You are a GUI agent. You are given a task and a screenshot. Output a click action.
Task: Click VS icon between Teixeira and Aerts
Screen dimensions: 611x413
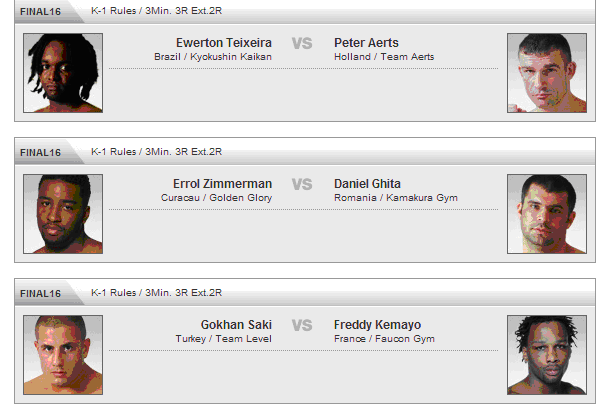pos(302,43)
